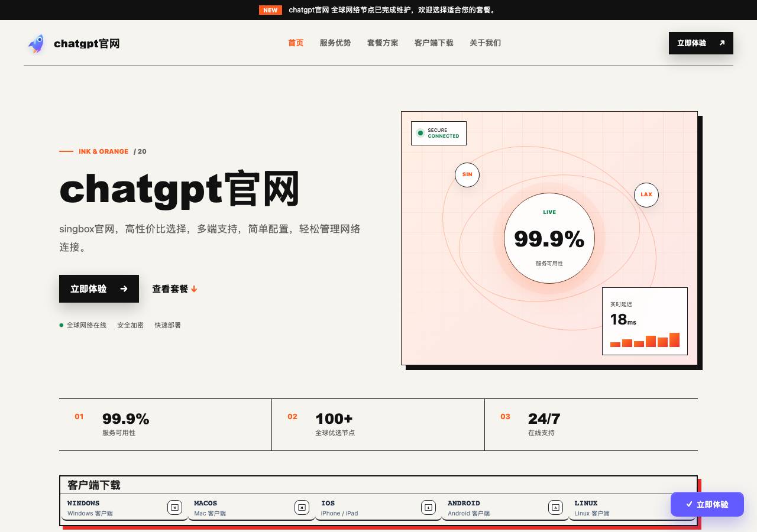Viewport: 757px width, 532px height.
Task: Click the floating purple 立即体验 button
Action: coord(707,504)
